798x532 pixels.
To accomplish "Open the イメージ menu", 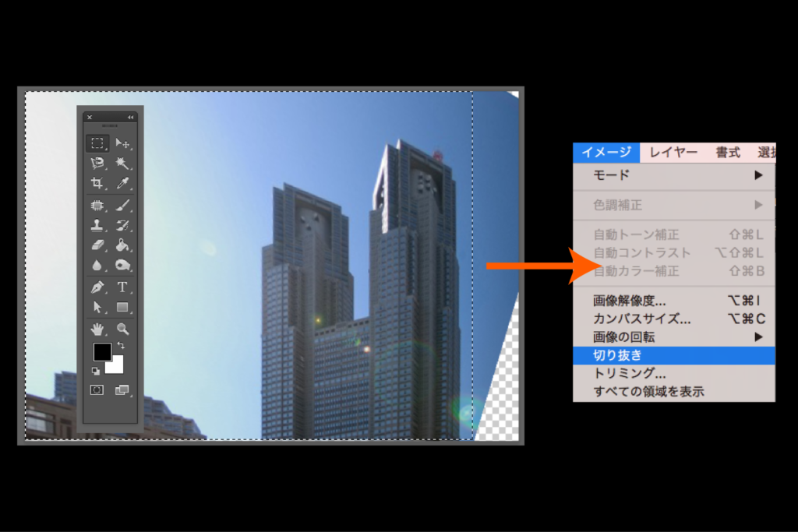I will pos(606,153).
